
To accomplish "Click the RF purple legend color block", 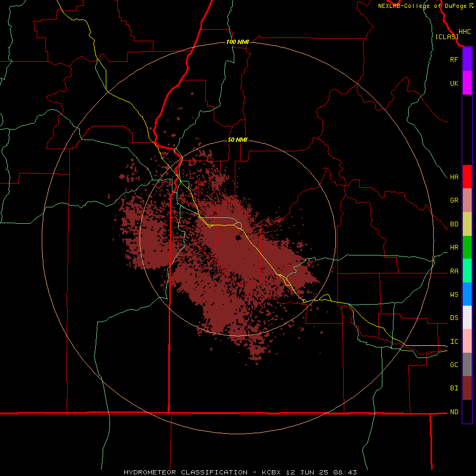I will 467,59.
